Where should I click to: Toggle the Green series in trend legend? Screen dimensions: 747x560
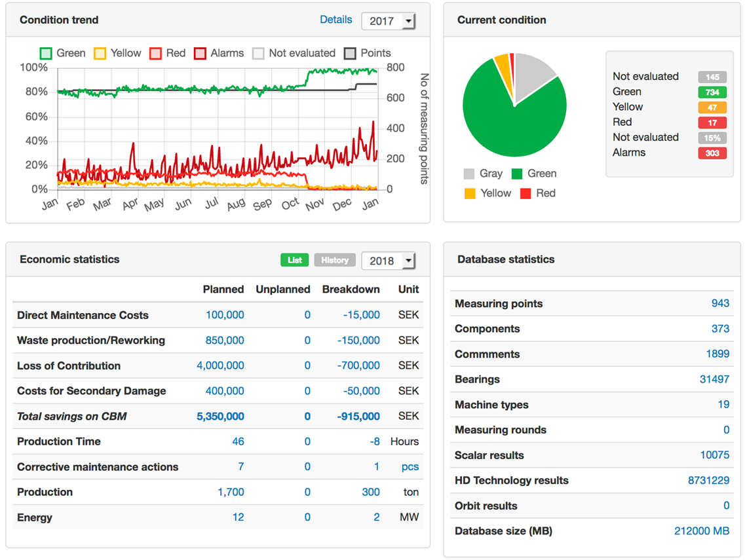click(47, 54)
